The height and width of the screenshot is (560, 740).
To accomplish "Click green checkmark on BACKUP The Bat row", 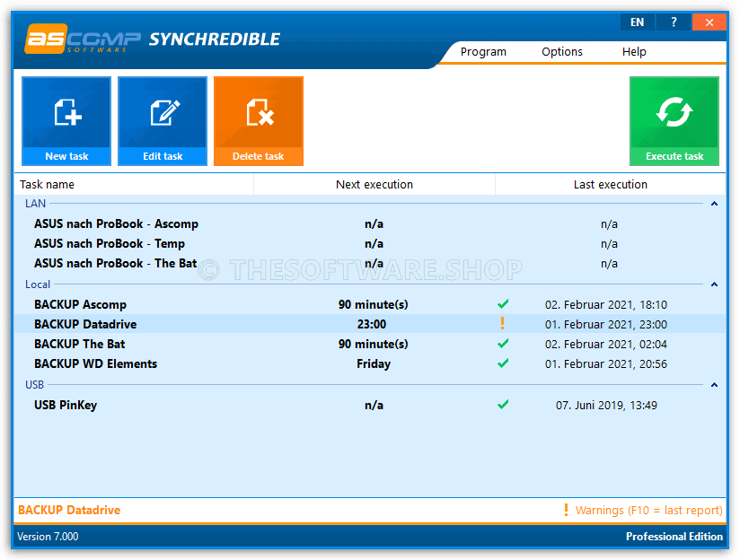I will [x=503, y=344].
